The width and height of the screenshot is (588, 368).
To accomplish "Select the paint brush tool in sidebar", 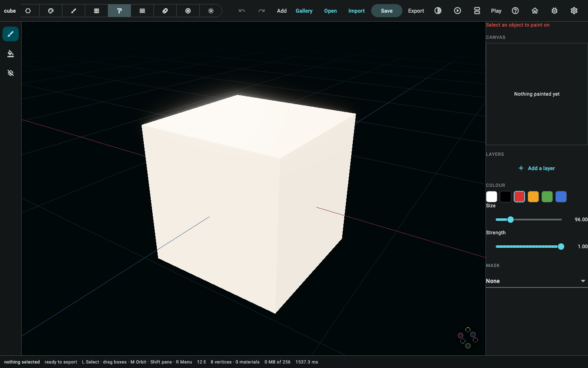I will [11, 34].
